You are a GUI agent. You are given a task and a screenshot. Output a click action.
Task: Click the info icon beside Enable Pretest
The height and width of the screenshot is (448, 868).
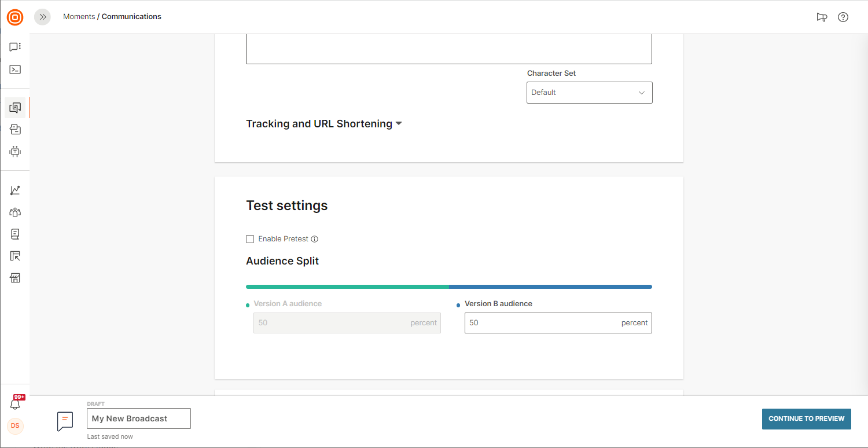point(315,239)
